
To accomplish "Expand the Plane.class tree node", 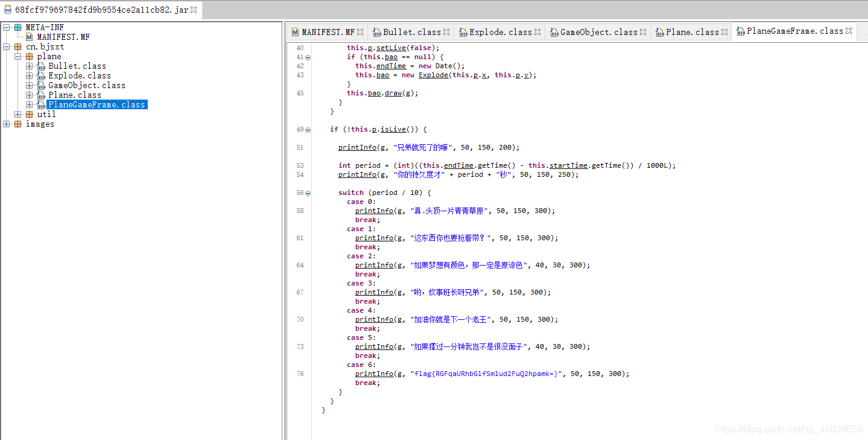I will (29, 95).
